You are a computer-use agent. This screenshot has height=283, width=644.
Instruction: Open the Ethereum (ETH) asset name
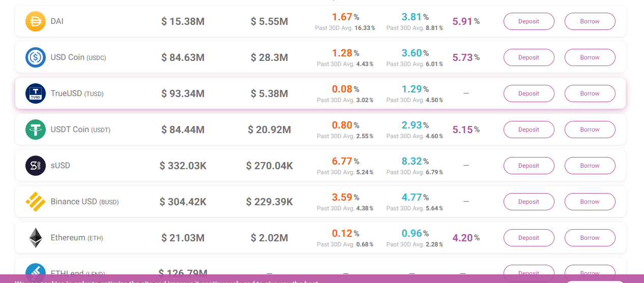click(x=77, y=238)
